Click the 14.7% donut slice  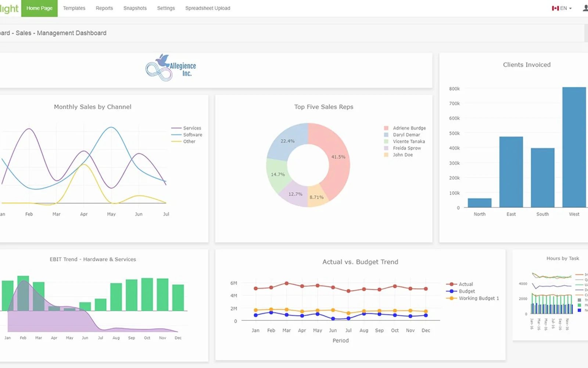(x=278, y=174)
